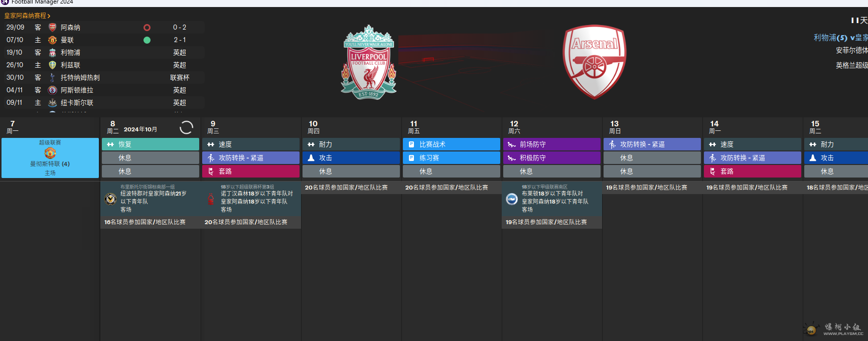Select the first 休息 slot on day 8
The height and width of the screenshot is (341, 868).
(151, 158)
